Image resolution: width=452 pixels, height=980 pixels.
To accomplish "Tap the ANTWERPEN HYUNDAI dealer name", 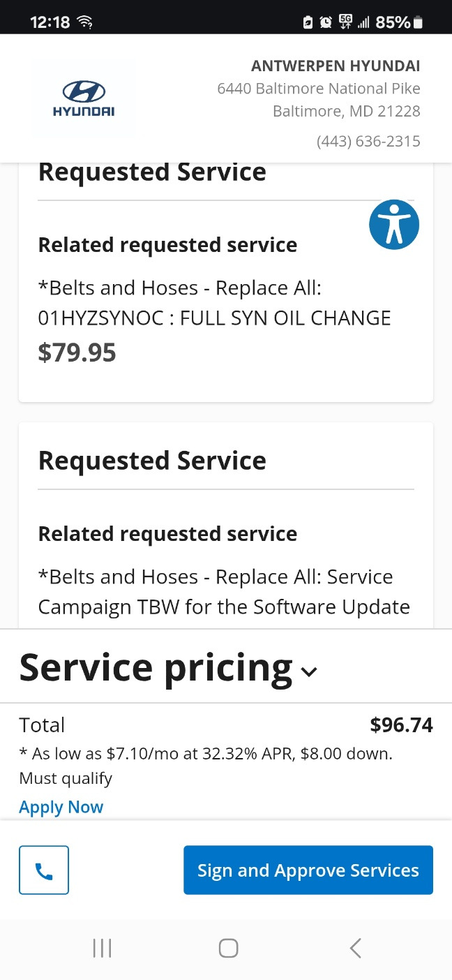I will click(336, 66).
